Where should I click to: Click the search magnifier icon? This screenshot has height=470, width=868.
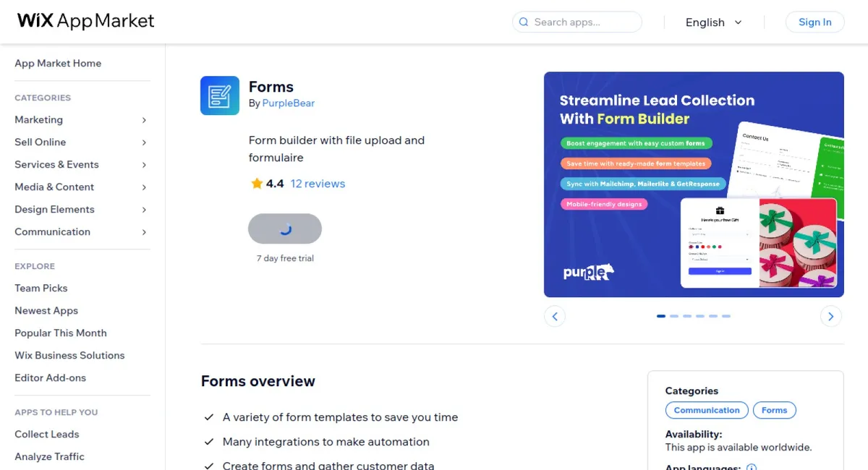(x=524, y=22)
